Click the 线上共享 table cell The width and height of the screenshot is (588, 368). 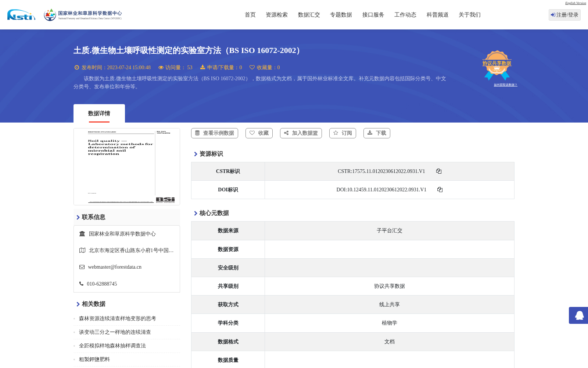coord(390,305)
